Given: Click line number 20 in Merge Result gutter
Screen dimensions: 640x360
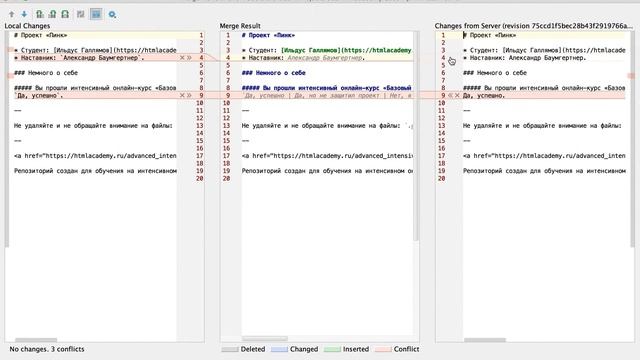Looking at the screenshot, I should (227, 179).
